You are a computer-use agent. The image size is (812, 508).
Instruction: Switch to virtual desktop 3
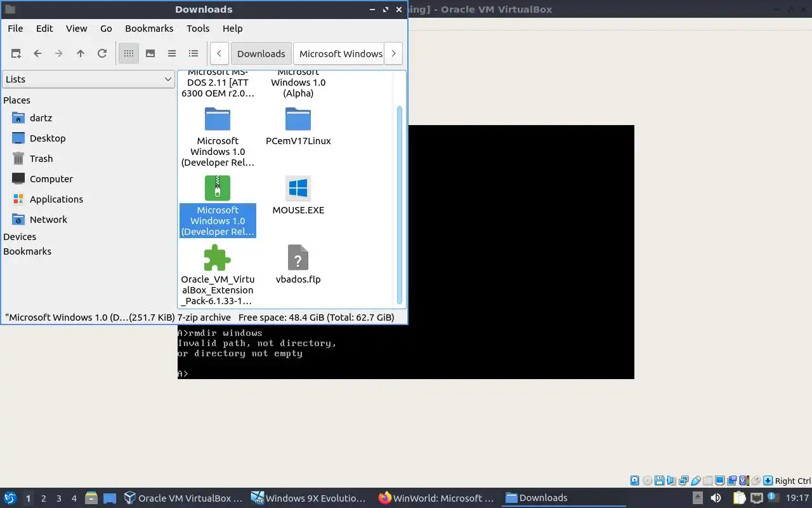tap(58, 498)
